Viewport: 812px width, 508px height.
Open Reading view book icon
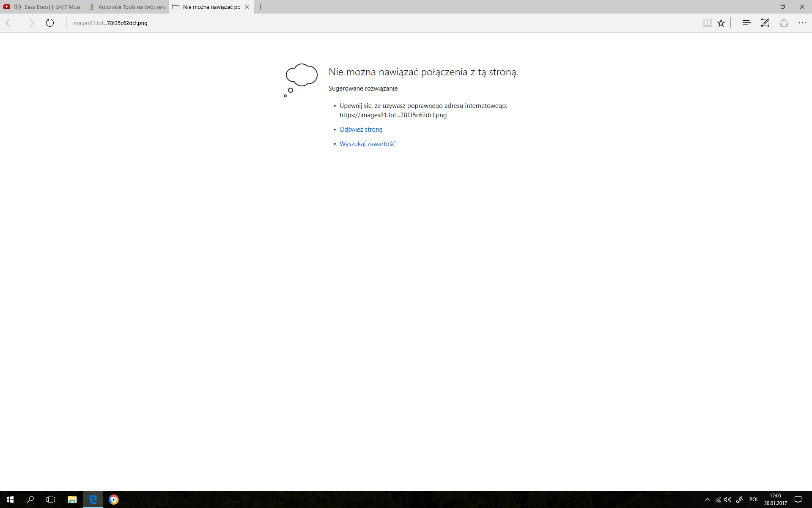pyautogui.click(x=707, y=23)
